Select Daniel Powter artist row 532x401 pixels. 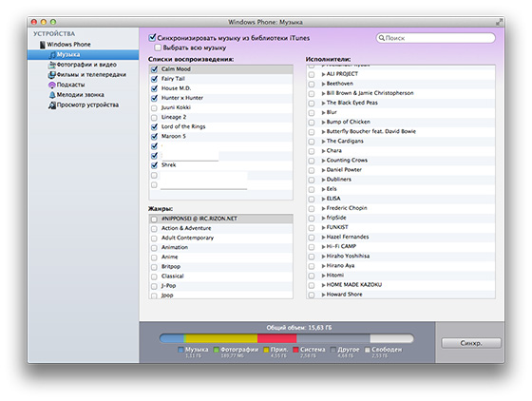401,170
